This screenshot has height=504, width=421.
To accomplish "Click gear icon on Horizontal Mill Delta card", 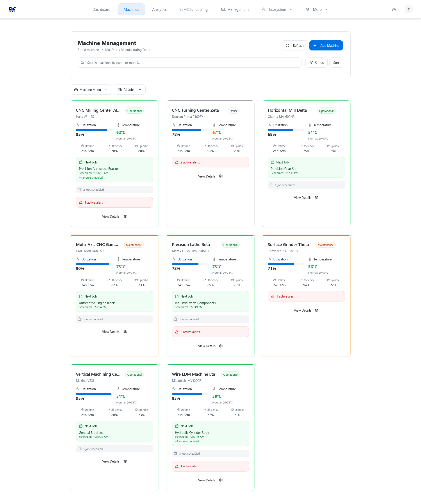I will [x=317, y=197].
